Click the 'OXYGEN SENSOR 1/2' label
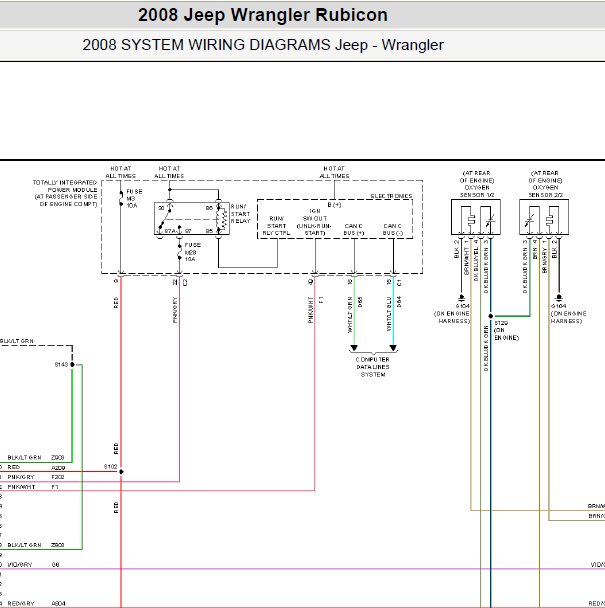The width and height of the screenshot is (605, 608). point(477,191)
